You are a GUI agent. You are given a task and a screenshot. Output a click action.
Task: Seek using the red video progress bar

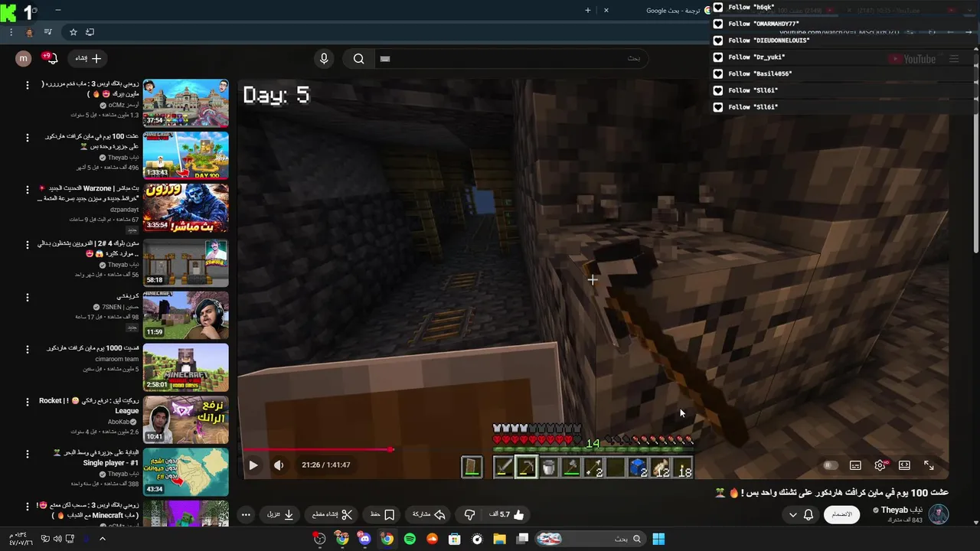click(593, 449)
